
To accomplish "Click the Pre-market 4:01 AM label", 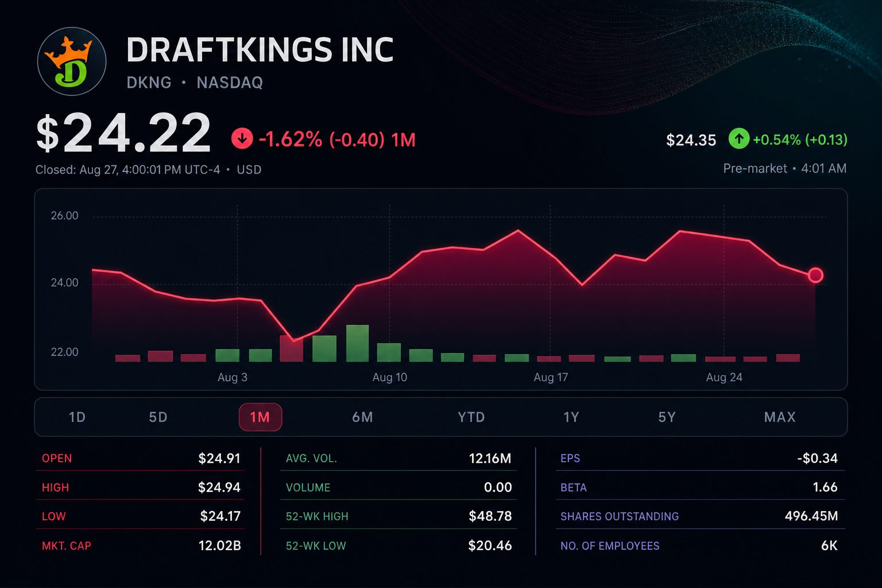I will point(784,168).
